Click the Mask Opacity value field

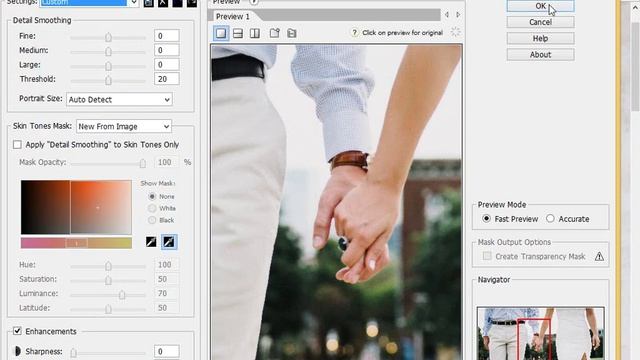pos(167,162)
